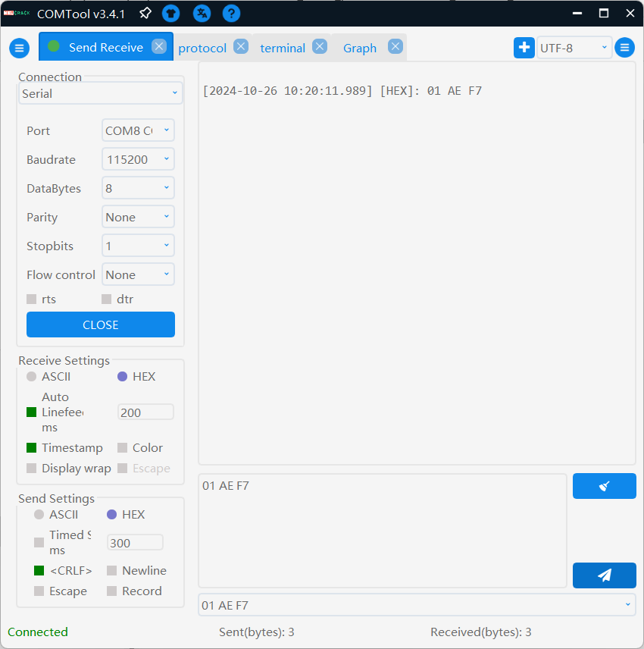Click the language translate icon

(202, 14)
